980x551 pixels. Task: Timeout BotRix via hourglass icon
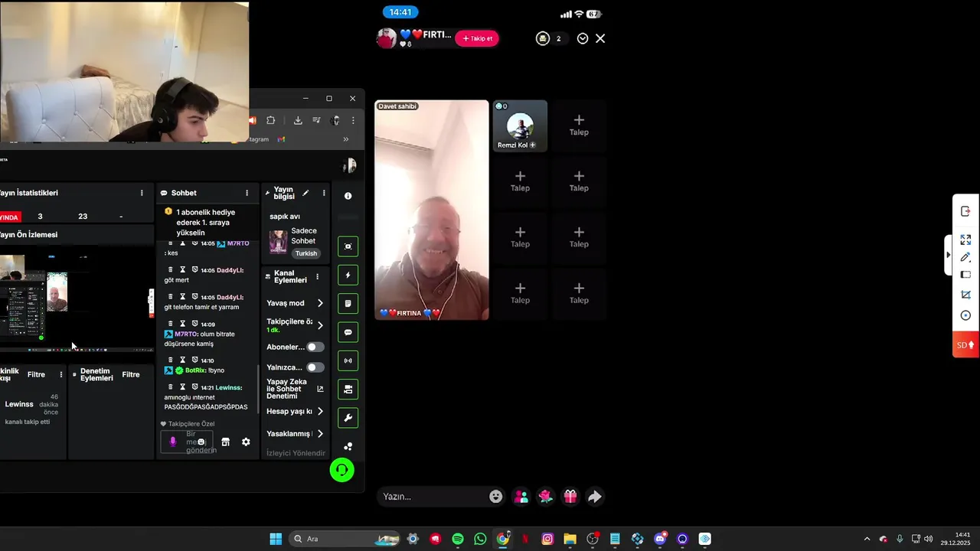(x=183, y=360)
